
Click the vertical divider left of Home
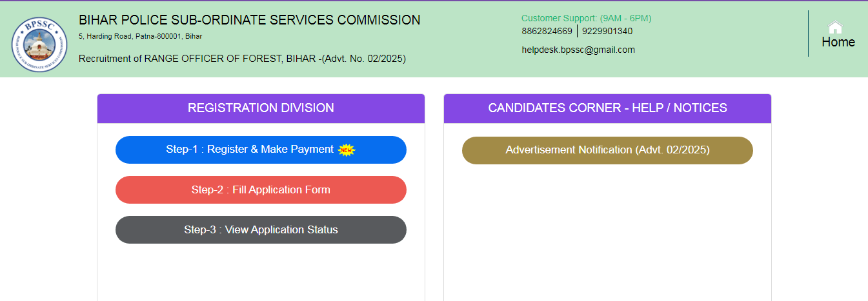(808, 34)
